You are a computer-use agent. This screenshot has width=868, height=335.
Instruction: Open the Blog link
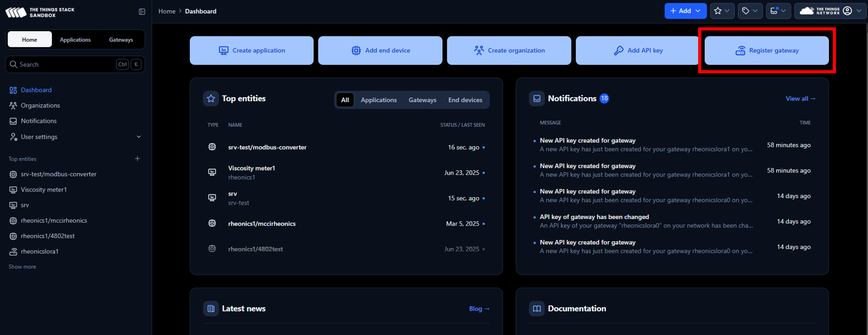coord(479,309)
